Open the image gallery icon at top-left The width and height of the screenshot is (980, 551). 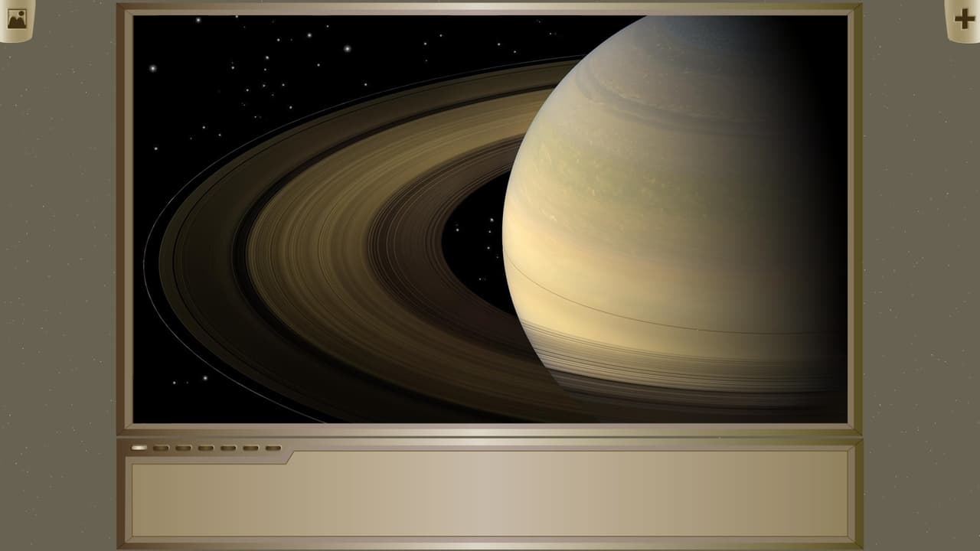17,18
